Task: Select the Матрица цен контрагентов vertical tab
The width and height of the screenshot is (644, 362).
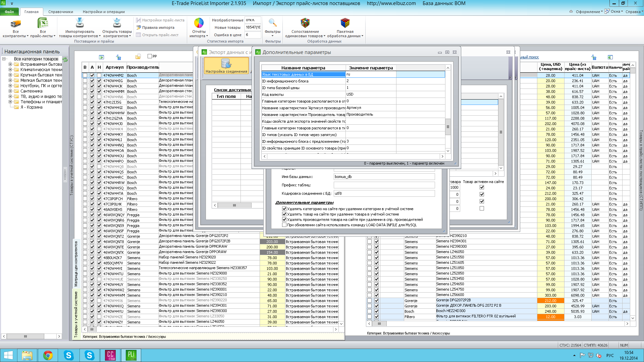Action: (x=76, y=264)
